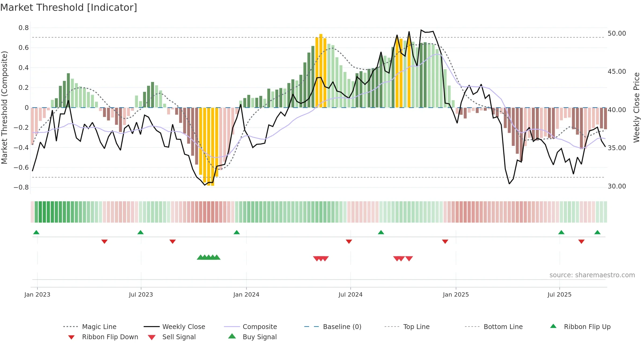This screenshot has width=644, height=362.
Task: Toggle Ribbon Flip Down legend entry
Action: (x=103, y=337)
